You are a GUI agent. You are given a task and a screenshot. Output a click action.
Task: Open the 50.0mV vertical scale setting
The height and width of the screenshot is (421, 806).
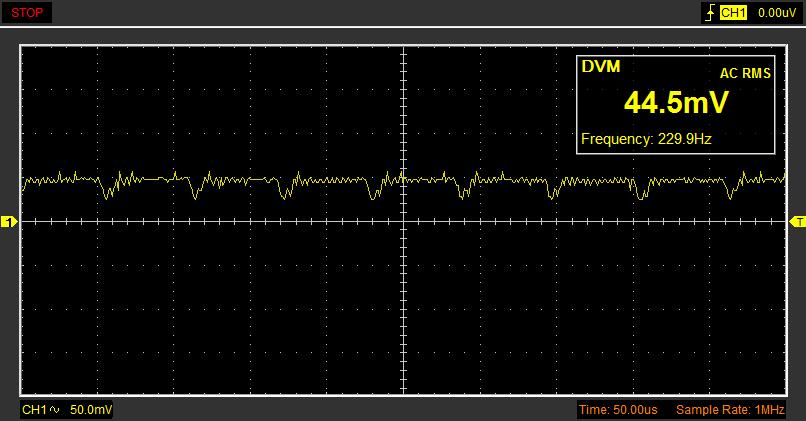91,410
